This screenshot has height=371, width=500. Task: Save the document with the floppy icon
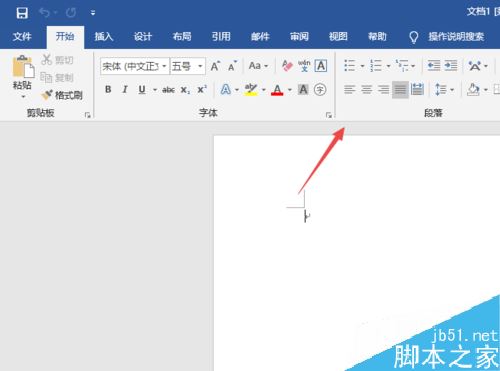22,13
